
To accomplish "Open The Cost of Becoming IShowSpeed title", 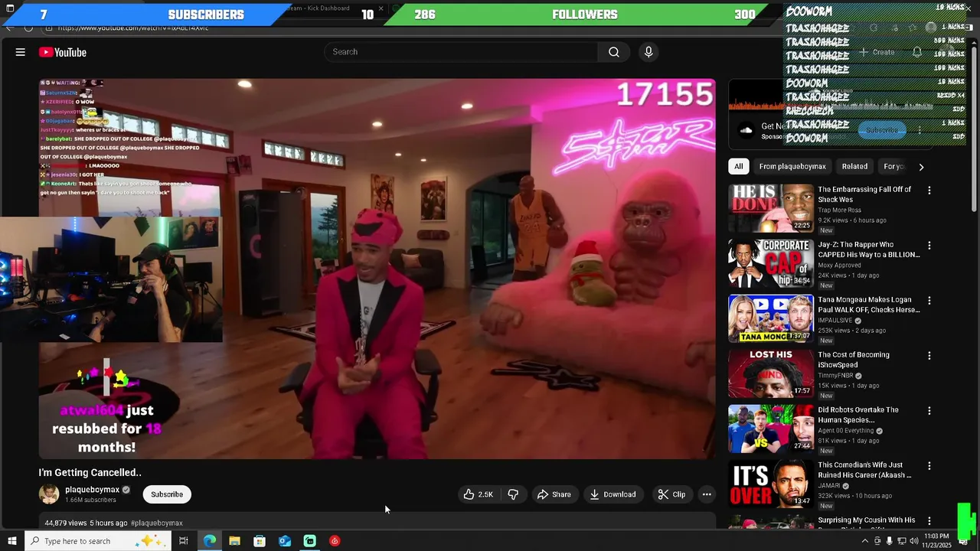I will pyautogui.click(x=854, y=360).
